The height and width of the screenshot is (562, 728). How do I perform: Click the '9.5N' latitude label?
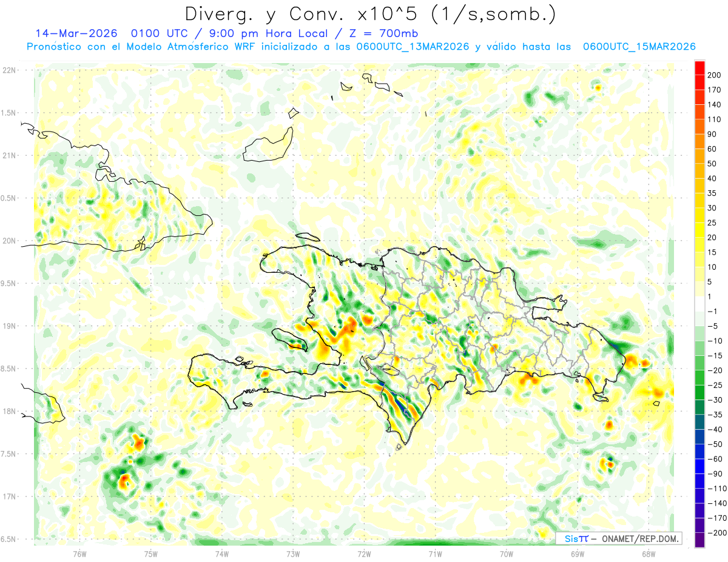8,283
